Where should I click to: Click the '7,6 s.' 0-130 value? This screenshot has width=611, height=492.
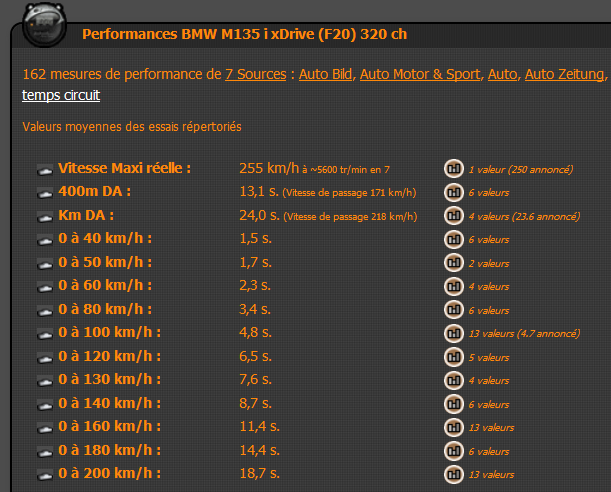click(255, 379)
